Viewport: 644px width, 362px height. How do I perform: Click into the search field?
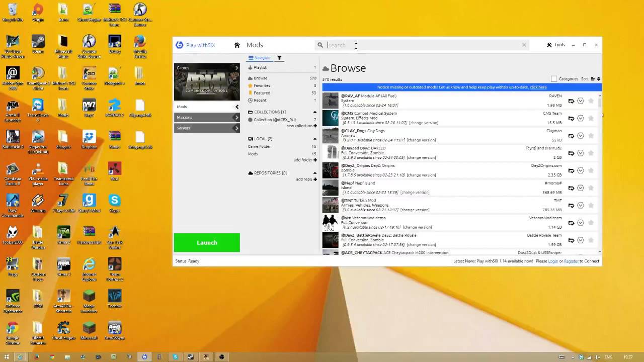(423, 45)
